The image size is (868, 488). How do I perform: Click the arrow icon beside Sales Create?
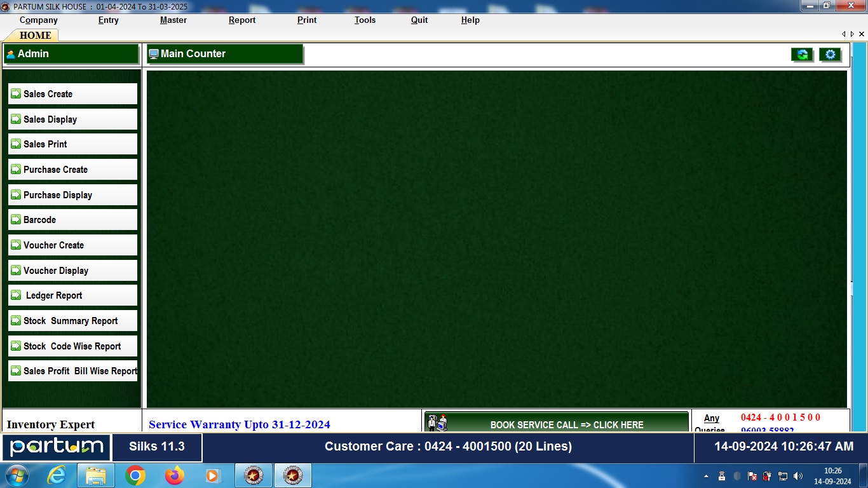pyautogui.click(x=16, y=93)
